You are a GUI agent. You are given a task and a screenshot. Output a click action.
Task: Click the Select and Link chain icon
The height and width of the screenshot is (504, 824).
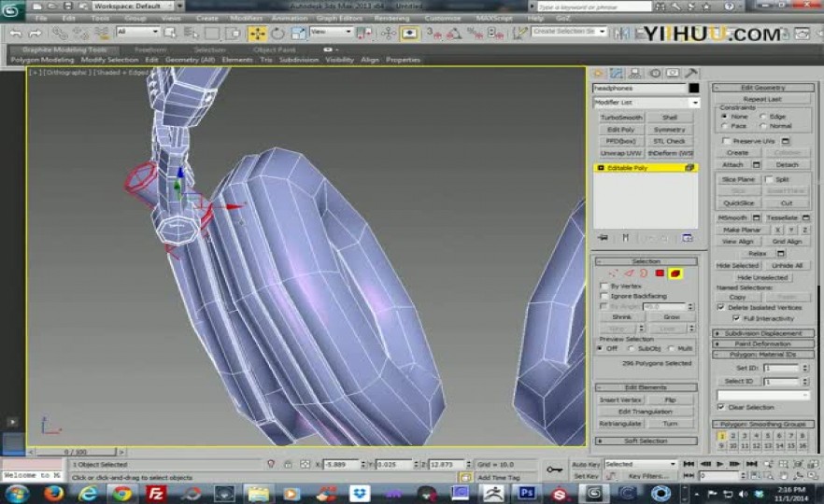click(60, 34)
